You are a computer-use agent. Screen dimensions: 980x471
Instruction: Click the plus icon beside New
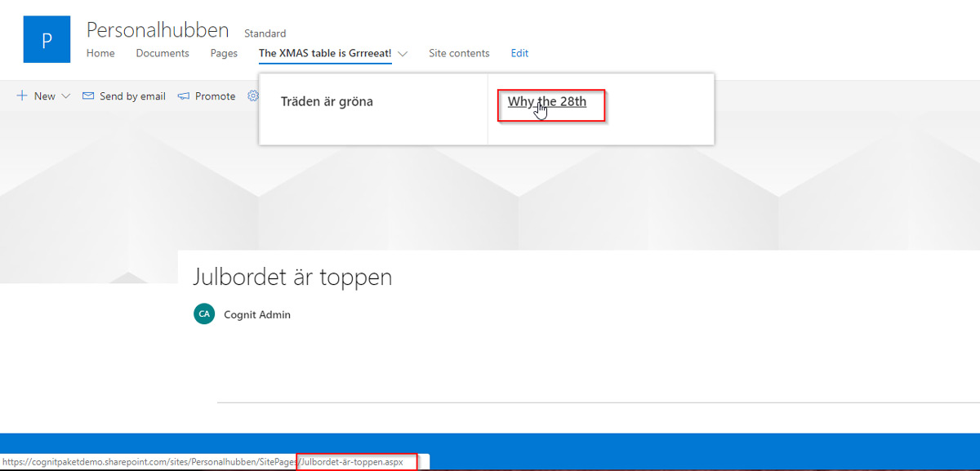pos(22,96)
